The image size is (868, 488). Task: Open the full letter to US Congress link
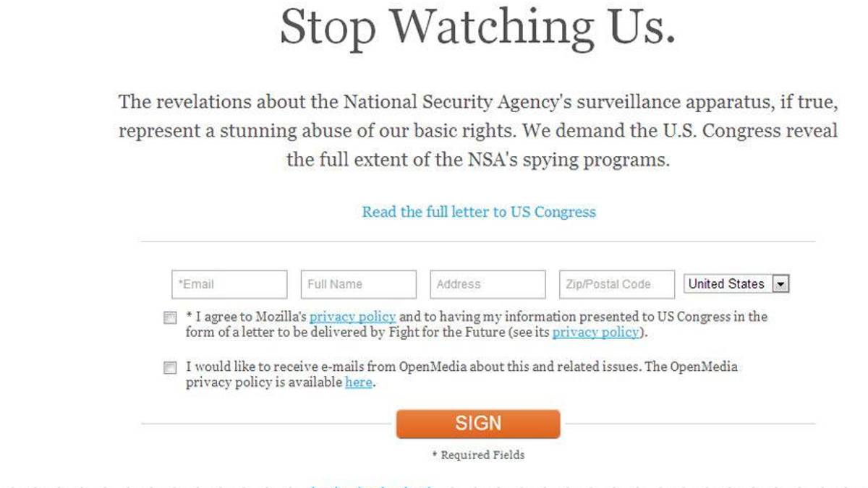(479, 212)
